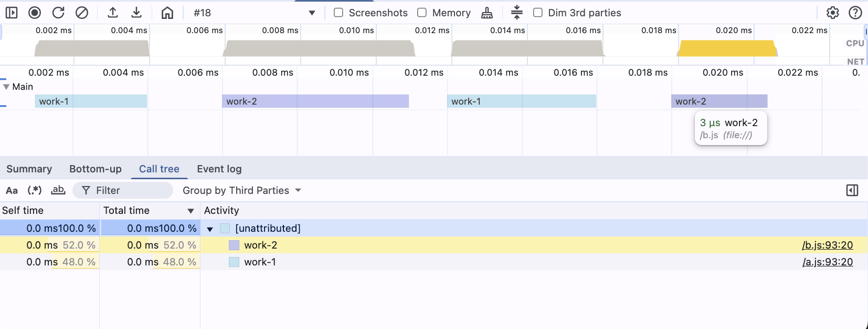The height and width of the screenshot is (329, 868).
Task: Toggle regular expression filter option
Action: coord(35,190)
